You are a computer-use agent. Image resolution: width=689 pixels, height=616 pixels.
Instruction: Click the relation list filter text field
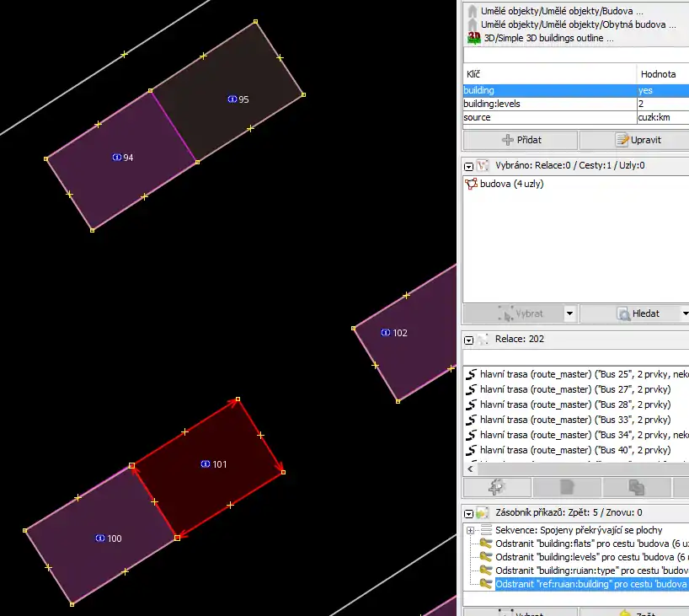click(x=576, y=357)
